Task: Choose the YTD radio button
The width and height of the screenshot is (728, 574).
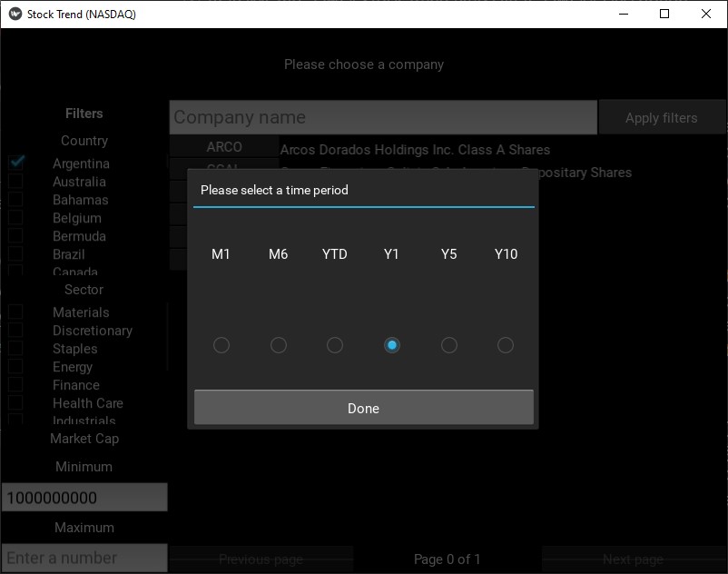Action: click(335, 345)
